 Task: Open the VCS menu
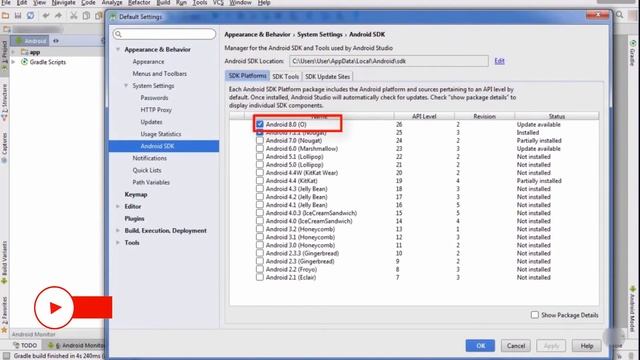click(x=218, y=3)
